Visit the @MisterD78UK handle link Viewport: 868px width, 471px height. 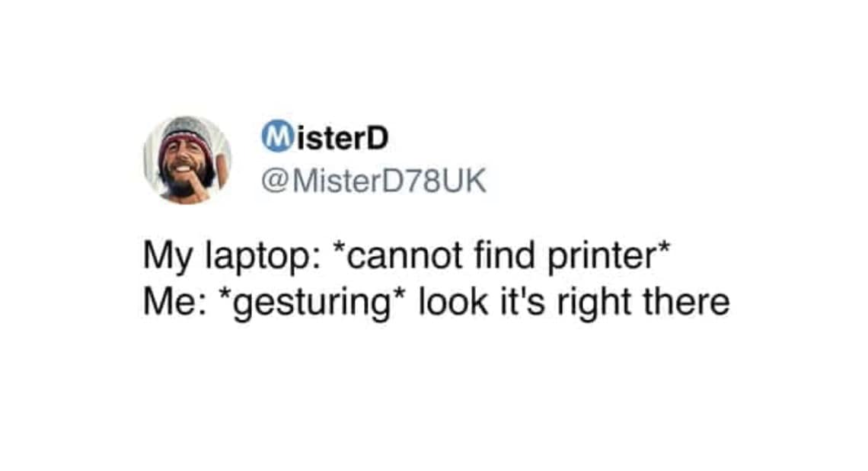374,181
